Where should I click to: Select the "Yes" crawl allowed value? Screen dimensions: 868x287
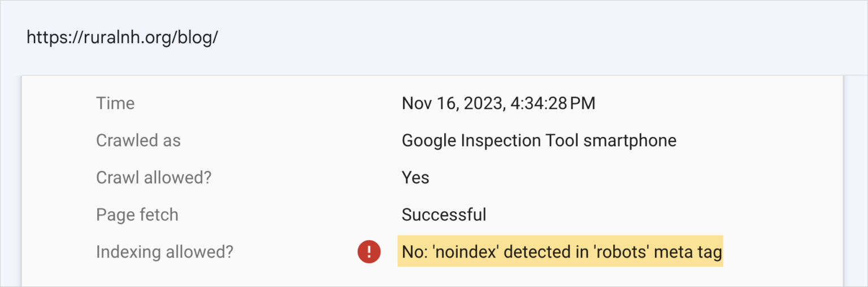tap(415, 178)
